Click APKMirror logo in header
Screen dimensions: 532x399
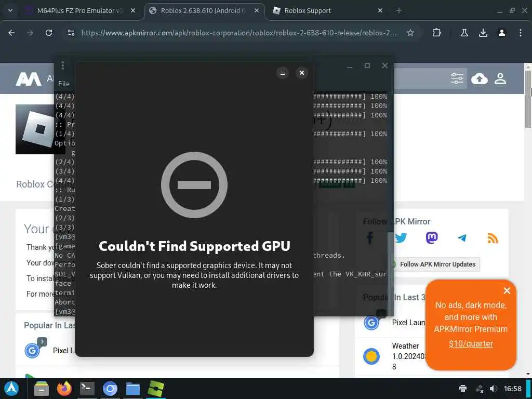coord(29,79)
